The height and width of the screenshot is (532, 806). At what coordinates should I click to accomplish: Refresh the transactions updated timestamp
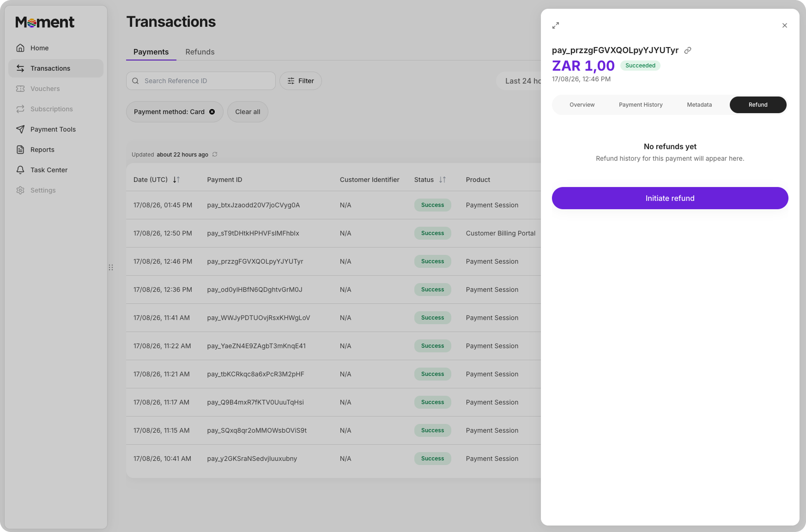tap(215, 154)
